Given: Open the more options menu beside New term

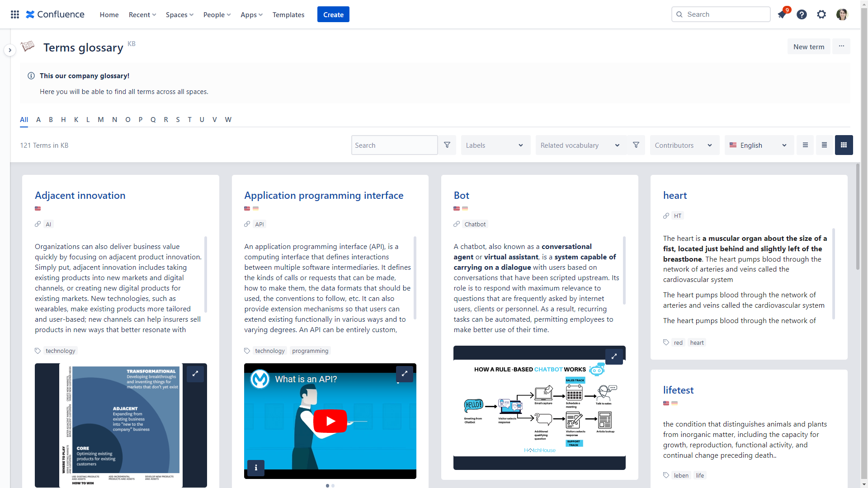Looking at the screenshot, I should coord(841,46).
